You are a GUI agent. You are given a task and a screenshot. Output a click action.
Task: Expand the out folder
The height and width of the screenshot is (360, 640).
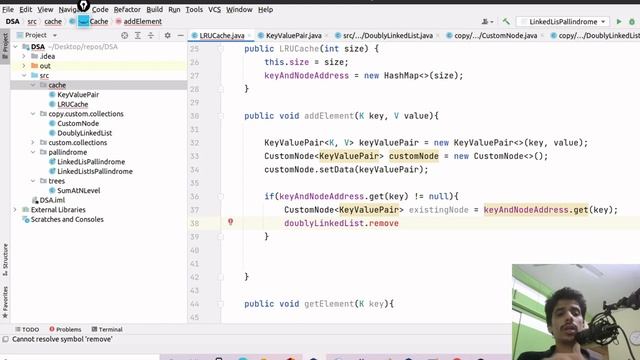24,66
